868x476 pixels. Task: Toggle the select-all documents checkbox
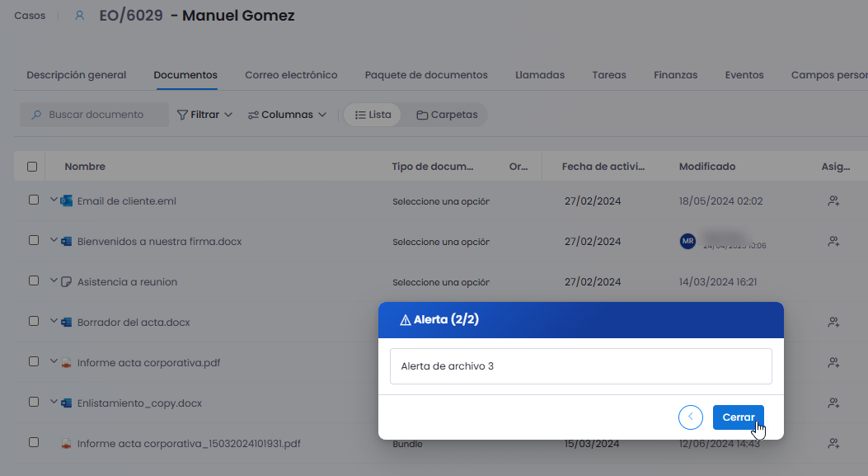32,167
